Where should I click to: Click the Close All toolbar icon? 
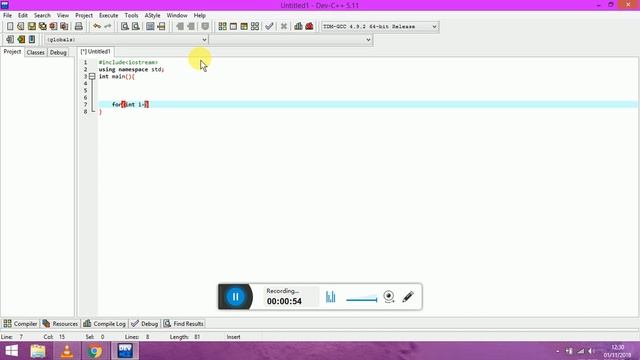pyautogui.click(x=64, y=27)
